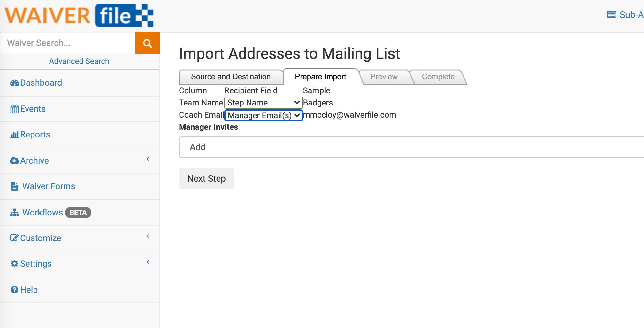This screenshot has width=644, height=328.
Task: Open the Manager Email(s) dropdown
Action: tap(263, 115)
